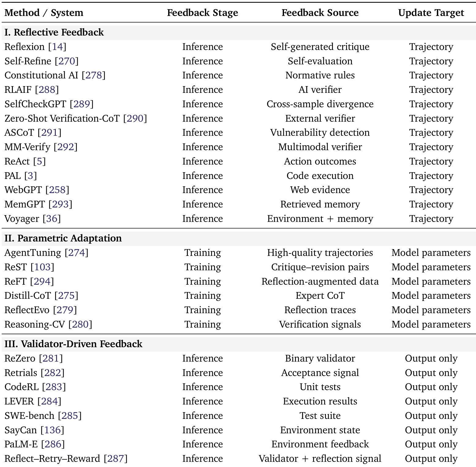Click the Feedback Source column header

click(320, 13)
